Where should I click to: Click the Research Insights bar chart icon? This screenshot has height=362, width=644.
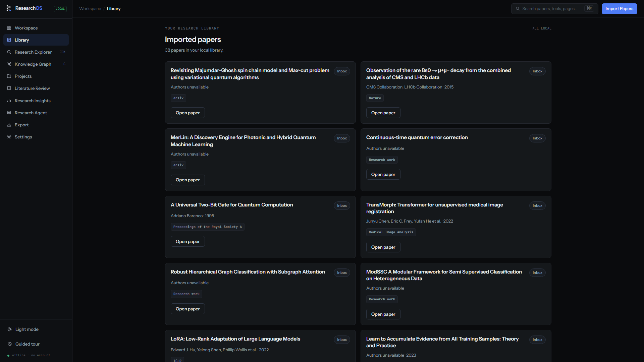pos(9,101)
